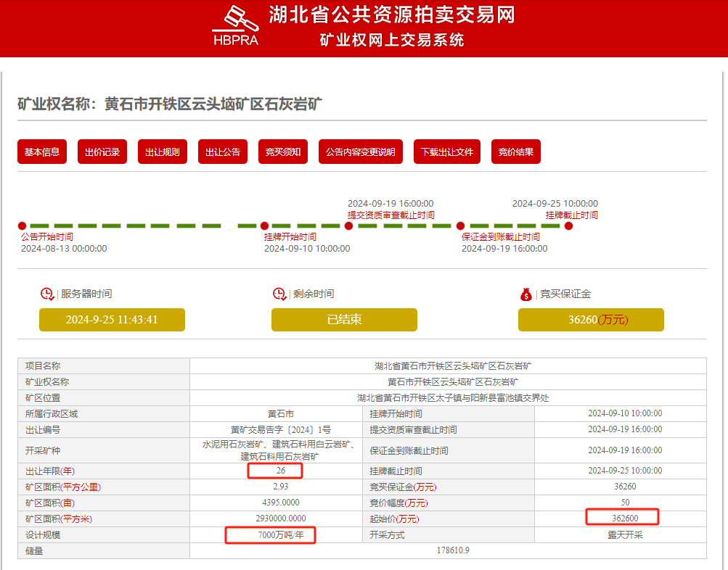Click the 竞价结果 button
Viewport: 728px width, 570px height.
coord(516,152)
